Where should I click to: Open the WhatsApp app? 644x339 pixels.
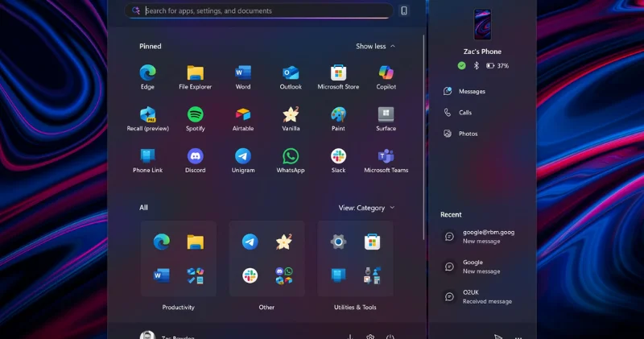[x=291, y=161]
